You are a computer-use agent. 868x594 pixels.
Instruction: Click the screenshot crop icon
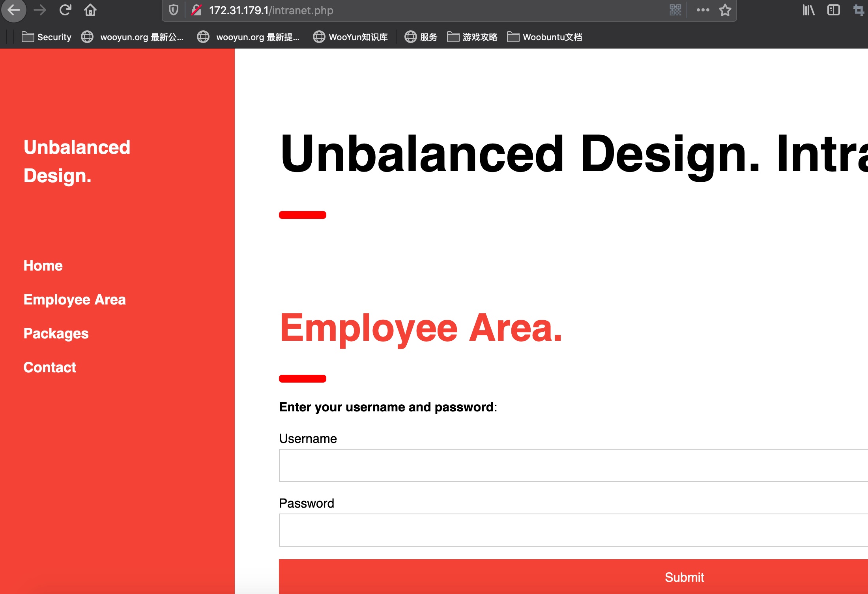(x=859, y=10)
